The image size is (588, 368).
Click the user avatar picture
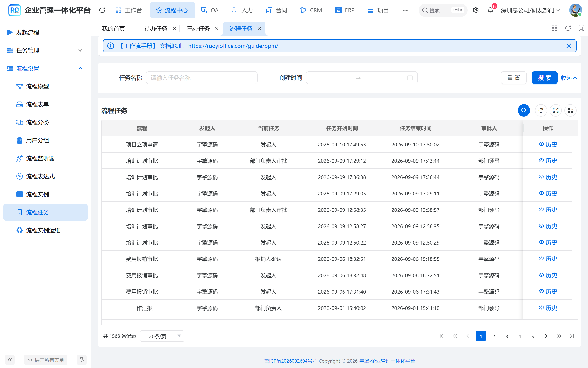click(x=575, y=10)
